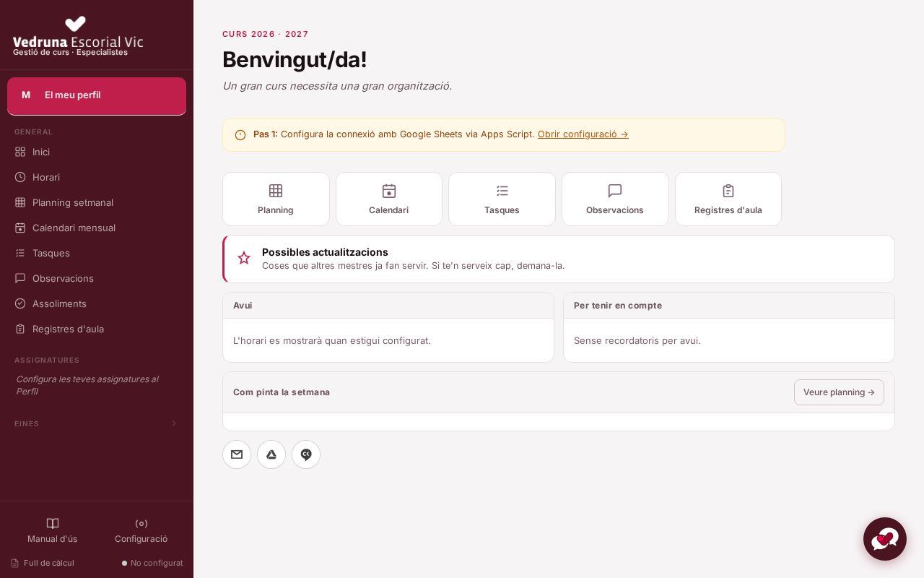Open the floating heart chat assistant

pos(885,539)
